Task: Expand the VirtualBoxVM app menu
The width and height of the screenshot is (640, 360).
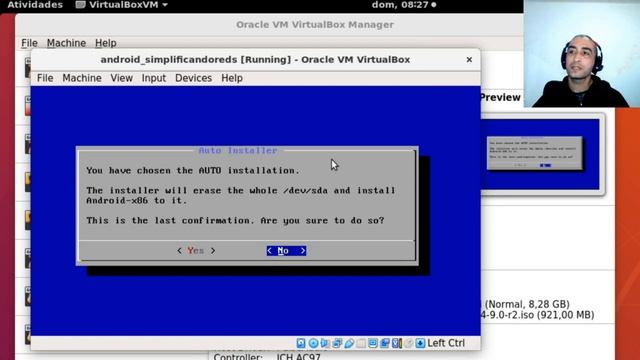Action: [122, 5]
